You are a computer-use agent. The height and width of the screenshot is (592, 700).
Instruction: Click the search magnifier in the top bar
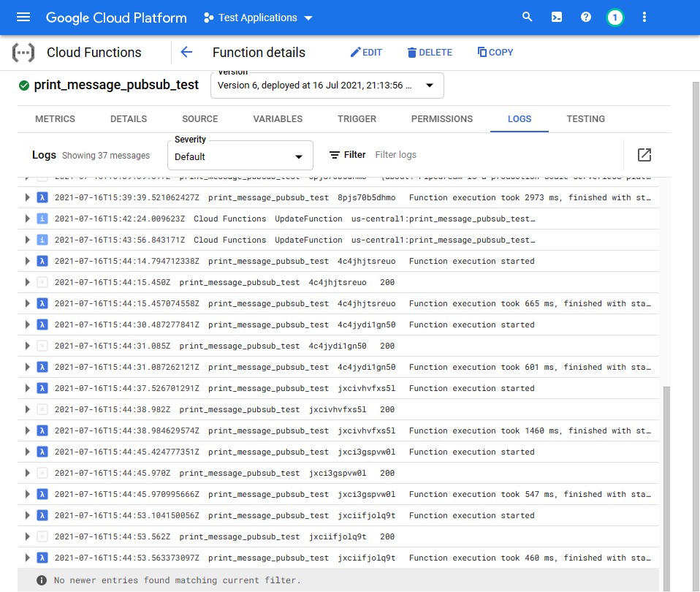click(527, 17)
